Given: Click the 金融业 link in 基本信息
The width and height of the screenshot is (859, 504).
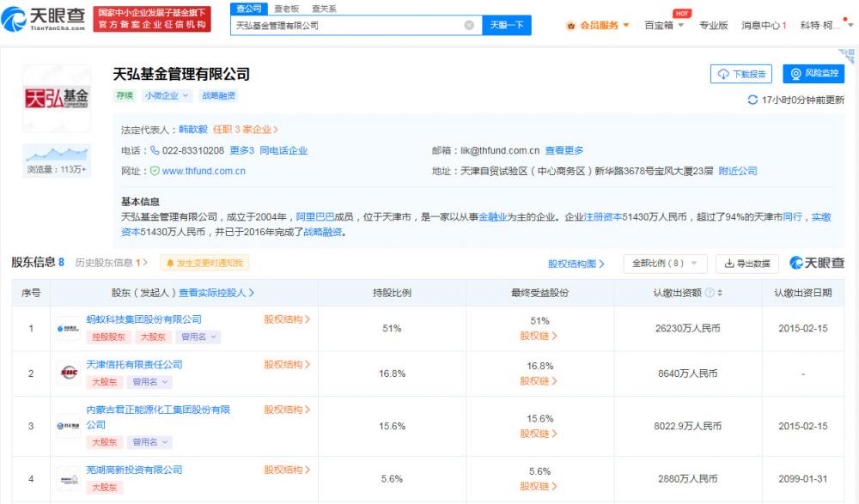Looking at the screenshot, I should (492, 217).
